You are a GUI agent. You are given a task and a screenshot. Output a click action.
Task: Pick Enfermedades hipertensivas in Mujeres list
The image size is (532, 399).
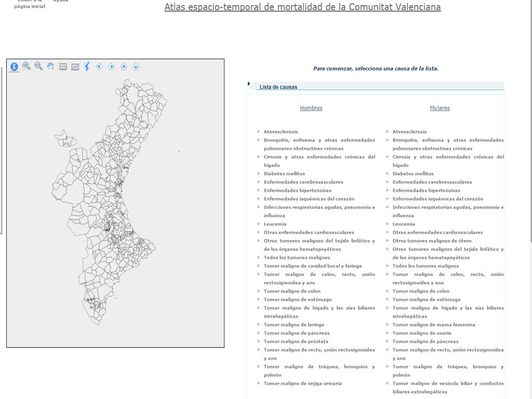[426, 191]
